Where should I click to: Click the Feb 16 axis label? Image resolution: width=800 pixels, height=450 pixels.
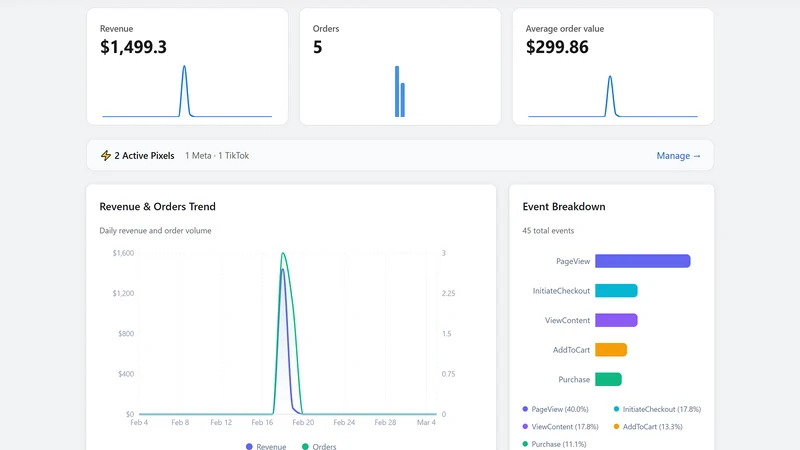point(262,422)
